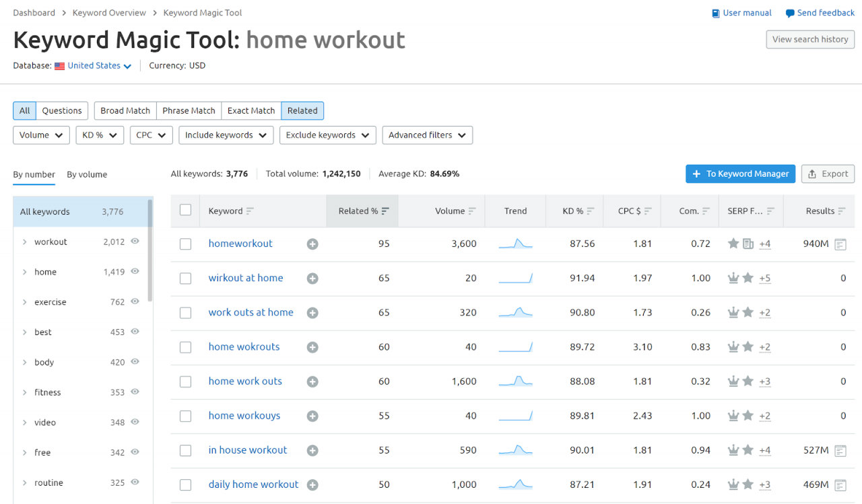
Task: Select the Related match tab
Action: 302,111
